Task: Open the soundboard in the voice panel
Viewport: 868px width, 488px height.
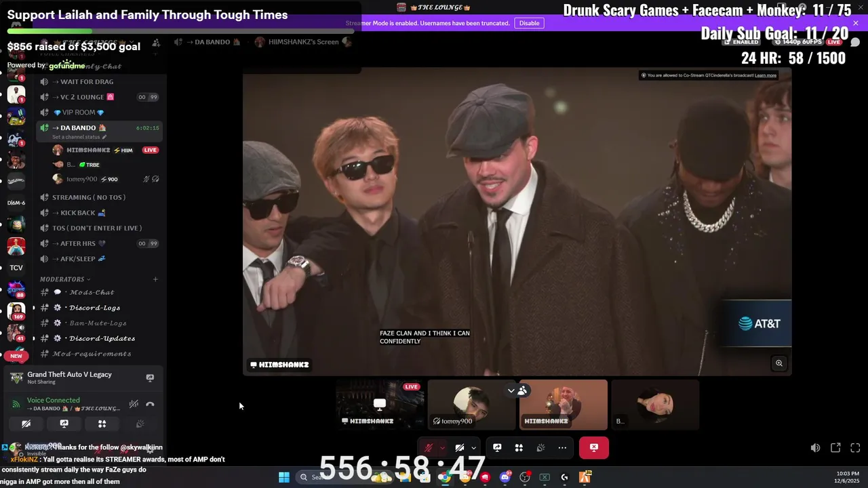Action: pyautogui.click(x=140, y=424)
